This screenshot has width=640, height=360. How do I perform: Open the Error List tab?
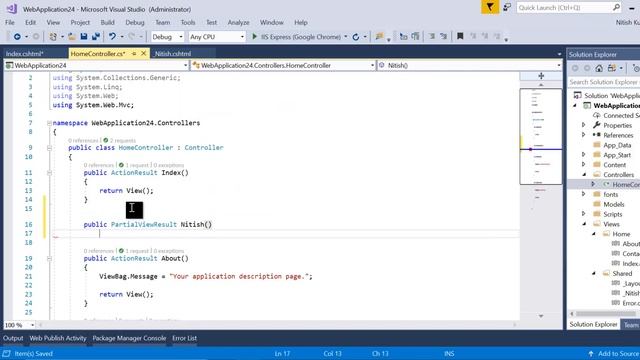coord(184,338)
